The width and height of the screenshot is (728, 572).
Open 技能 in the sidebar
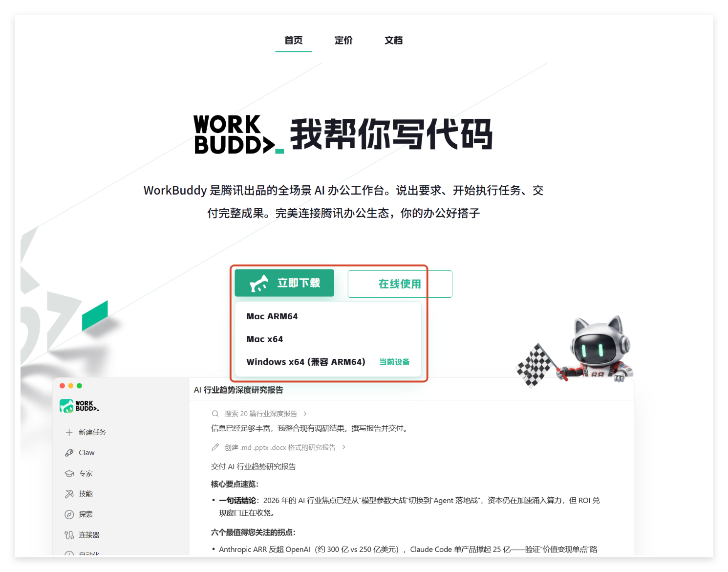86,494
